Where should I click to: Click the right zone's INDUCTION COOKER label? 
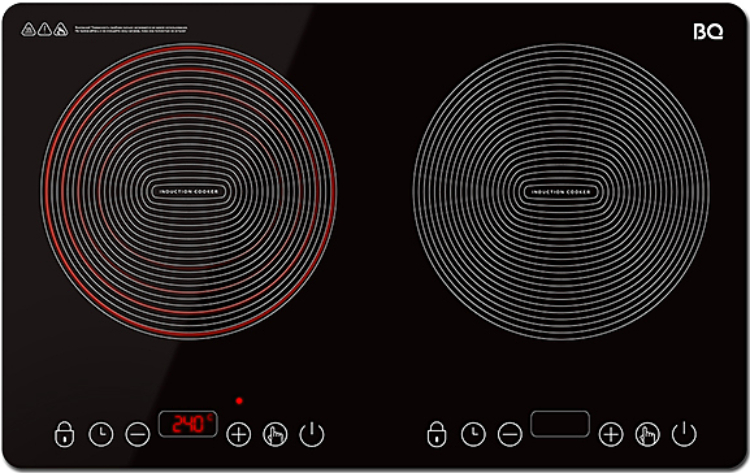(561, 190)
